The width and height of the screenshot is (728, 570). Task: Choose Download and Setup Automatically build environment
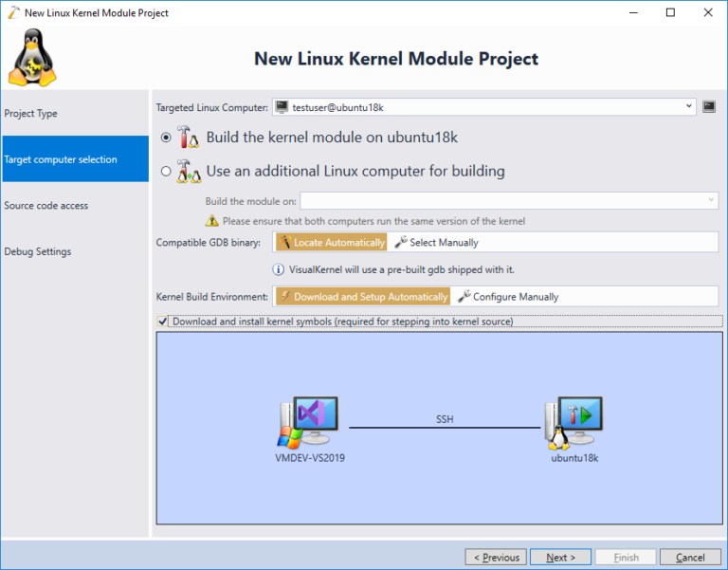(x=363, y=297)
